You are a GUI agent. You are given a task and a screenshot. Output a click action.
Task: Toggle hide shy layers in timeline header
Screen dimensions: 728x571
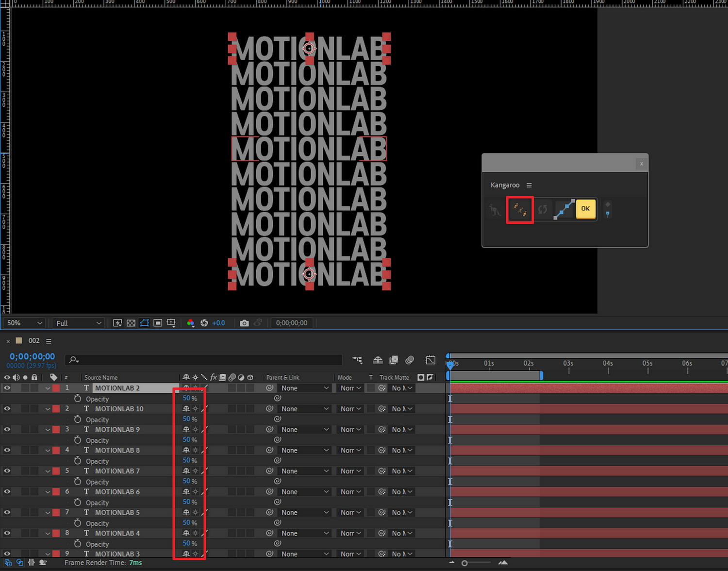pos(378,360)
